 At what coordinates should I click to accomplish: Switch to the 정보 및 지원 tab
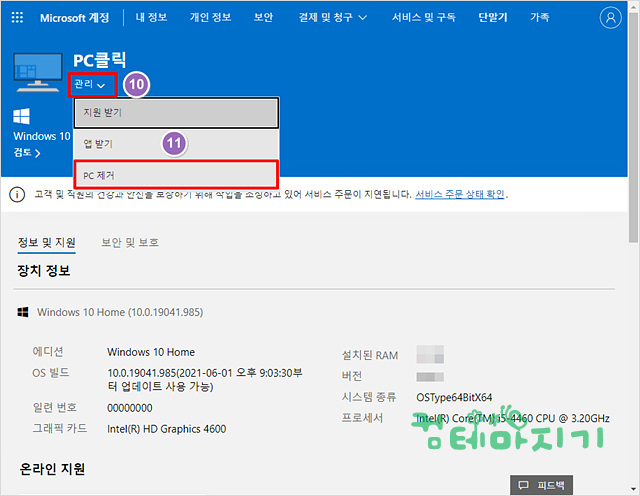[47, 243]
